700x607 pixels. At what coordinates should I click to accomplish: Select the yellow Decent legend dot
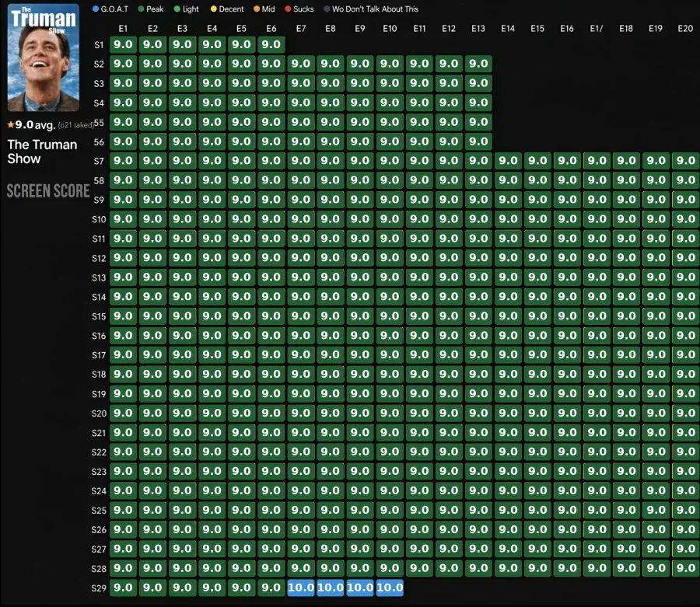click(213, 9)
